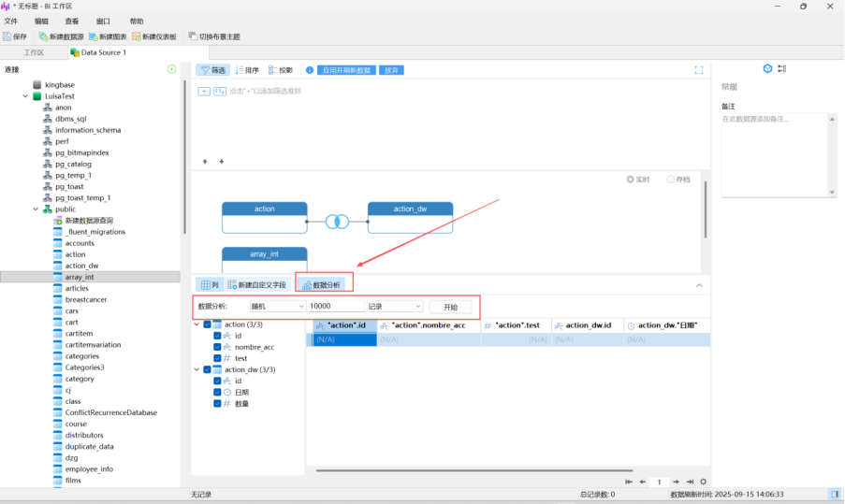Click the 新建数据源 toolbar icon
845x504 pixels.
coord(43,36)
